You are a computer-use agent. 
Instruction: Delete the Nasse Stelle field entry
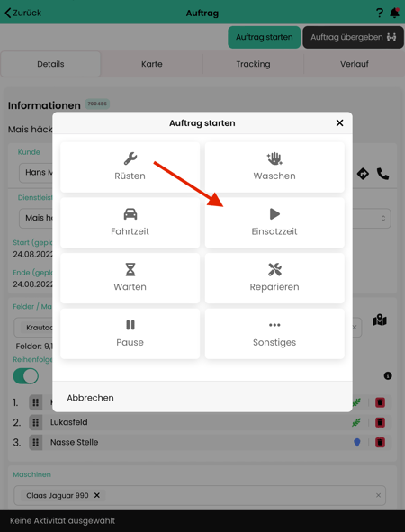(380, 442)
